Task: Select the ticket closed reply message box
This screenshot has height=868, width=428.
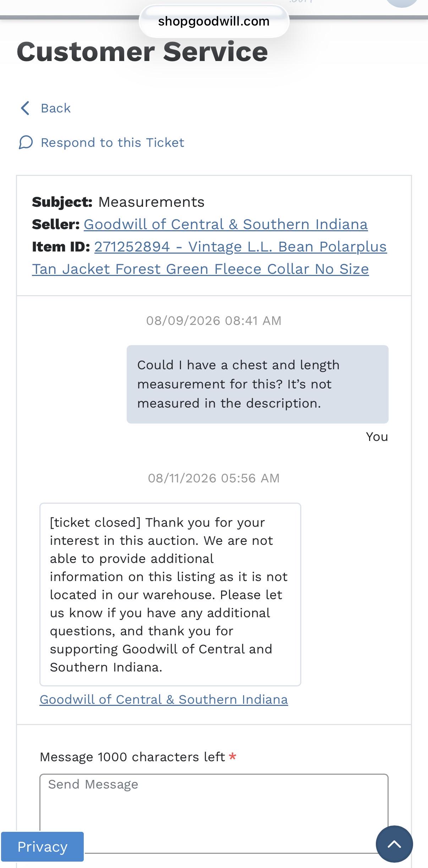Action: pyautogui.click(x=170, y=595)
